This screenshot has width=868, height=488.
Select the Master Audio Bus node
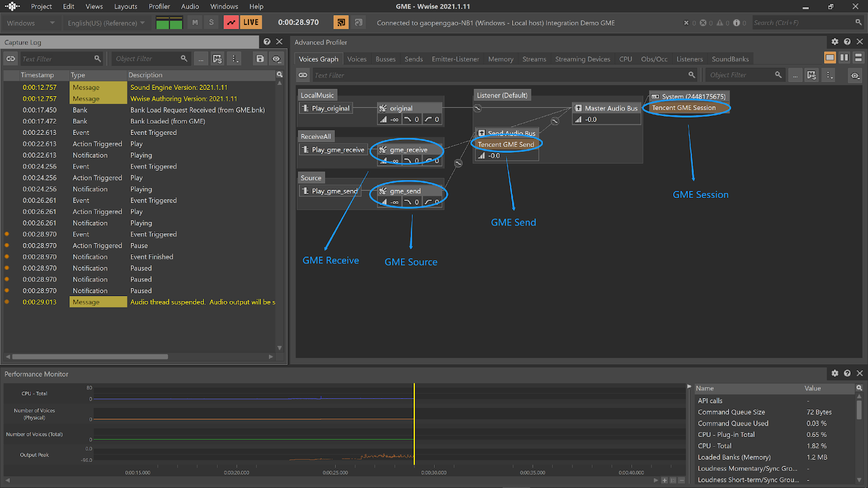click(607, 108)
